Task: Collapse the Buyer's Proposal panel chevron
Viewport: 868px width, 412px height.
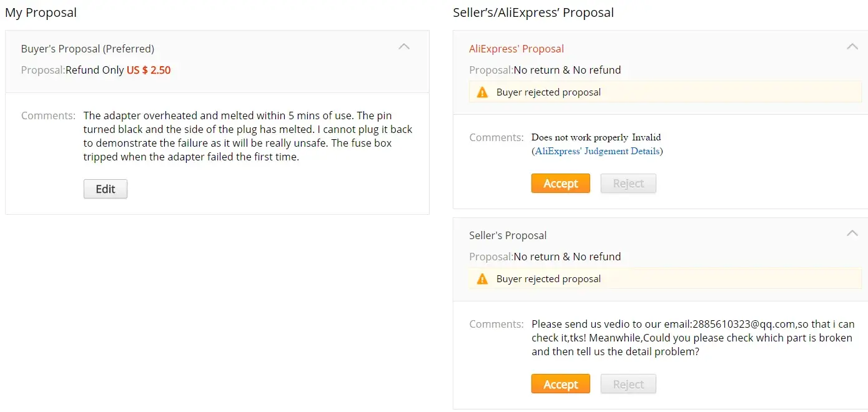Action: pyautogui.click(x=404, y=46)
